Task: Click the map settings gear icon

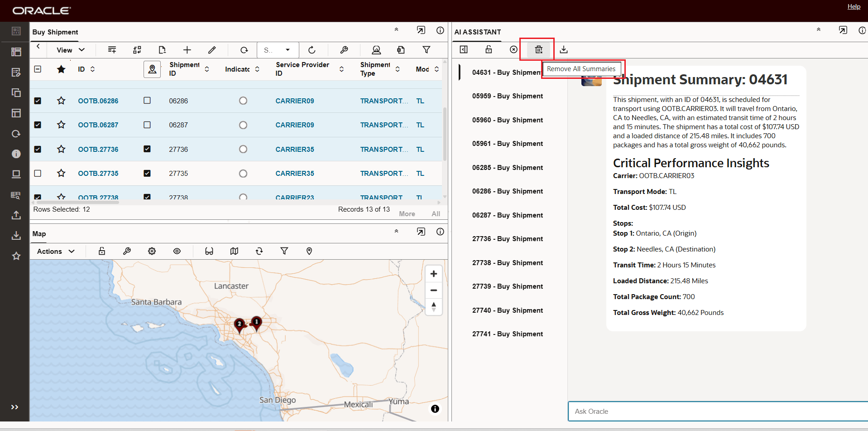Action: click(x=152, y=251)
